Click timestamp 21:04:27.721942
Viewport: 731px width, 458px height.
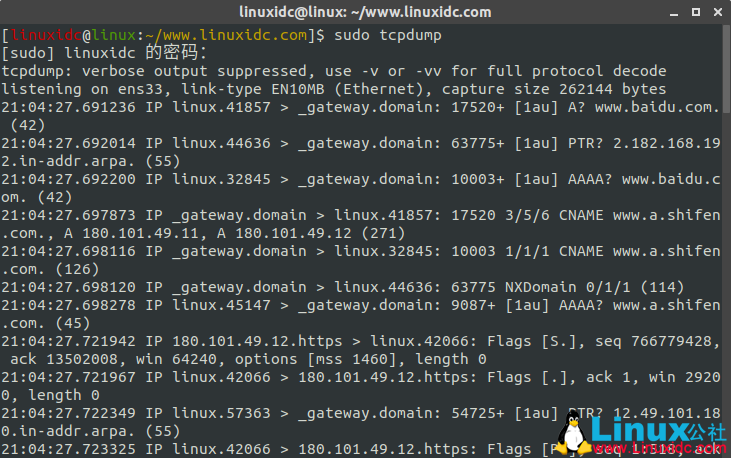coord(69,341)
